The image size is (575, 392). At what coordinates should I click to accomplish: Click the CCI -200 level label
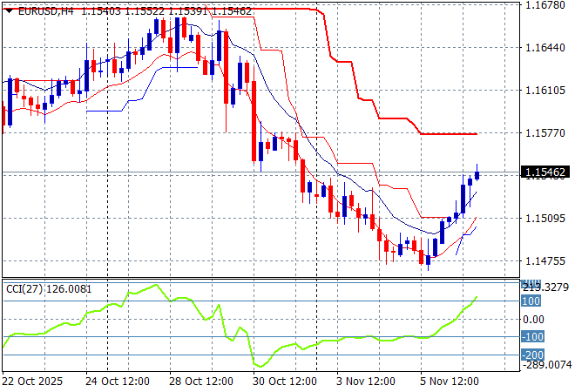tap(532, 355)
